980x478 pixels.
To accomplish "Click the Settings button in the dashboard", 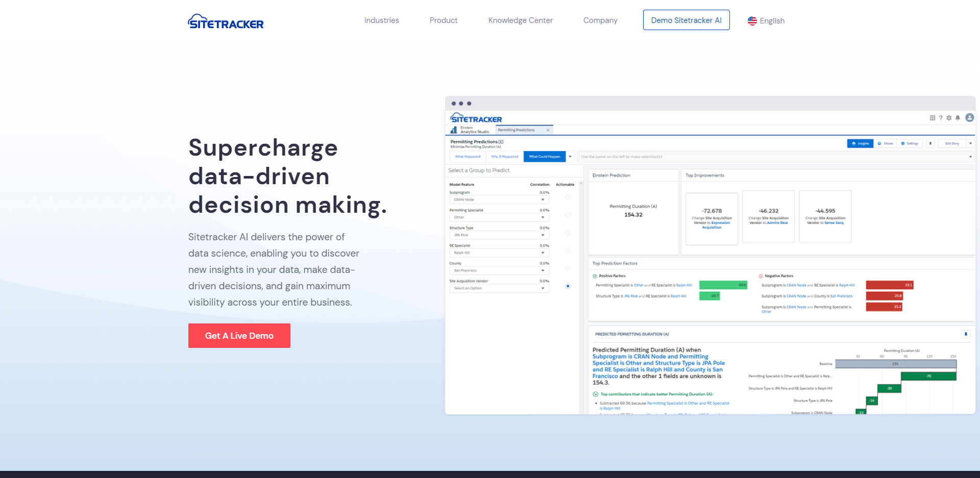I will [910, 143].
